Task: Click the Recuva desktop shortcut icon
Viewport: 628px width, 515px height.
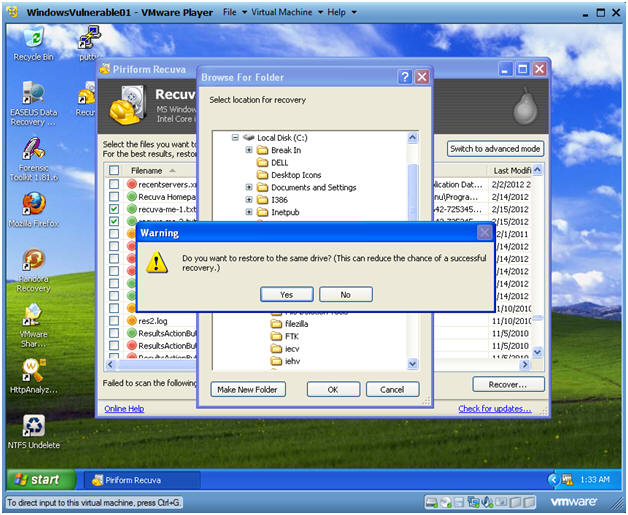Action: click(x=87, y=99)
